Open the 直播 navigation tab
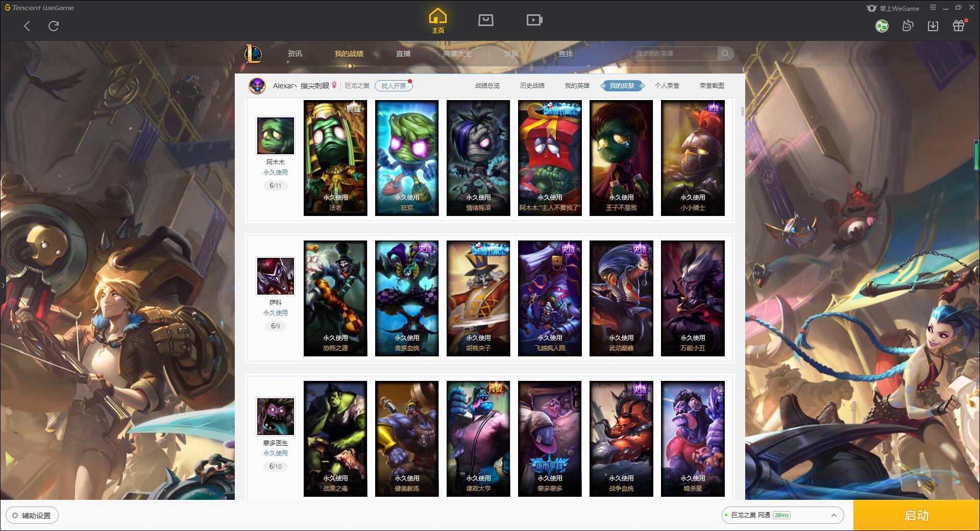The height and width of the screenshot is (531, 980). [403, 54]
